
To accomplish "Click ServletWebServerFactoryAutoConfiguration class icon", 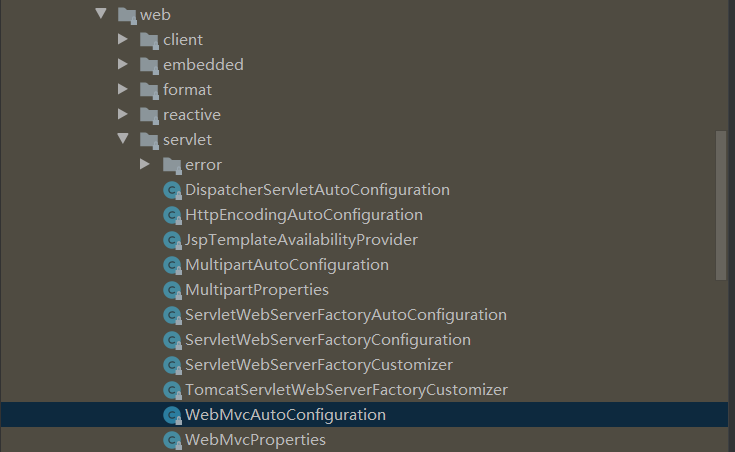I will pyautogui.click(x=172, y=315).
